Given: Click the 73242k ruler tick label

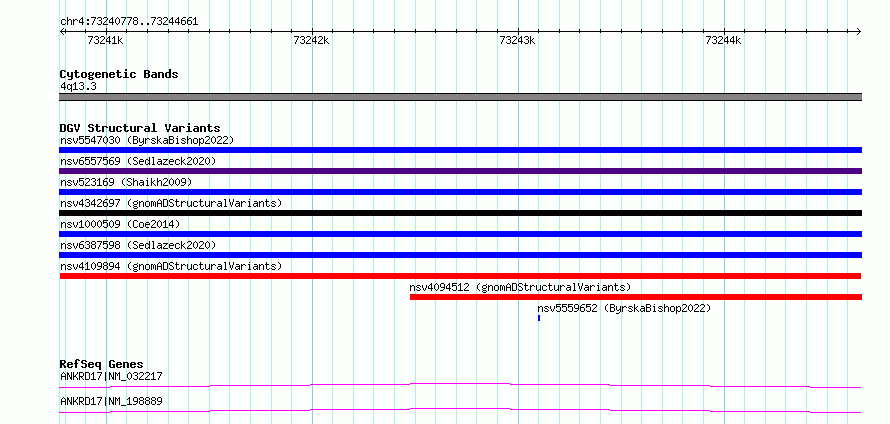Looking at the screenshot, I should [312, 40].
